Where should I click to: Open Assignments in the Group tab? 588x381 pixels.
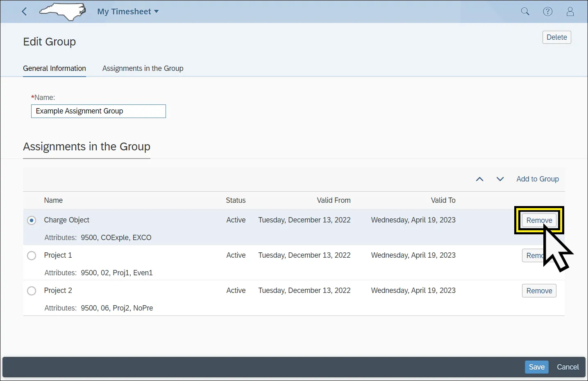(x=143, y=68)
